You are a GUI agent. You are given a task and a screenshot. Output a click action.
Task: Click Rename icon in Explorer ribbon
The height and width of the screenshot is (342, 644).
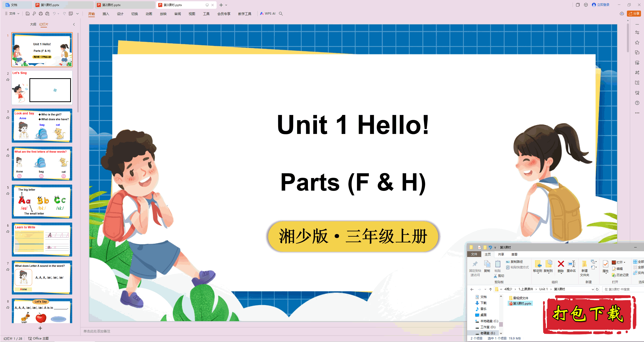pos(571,264)
